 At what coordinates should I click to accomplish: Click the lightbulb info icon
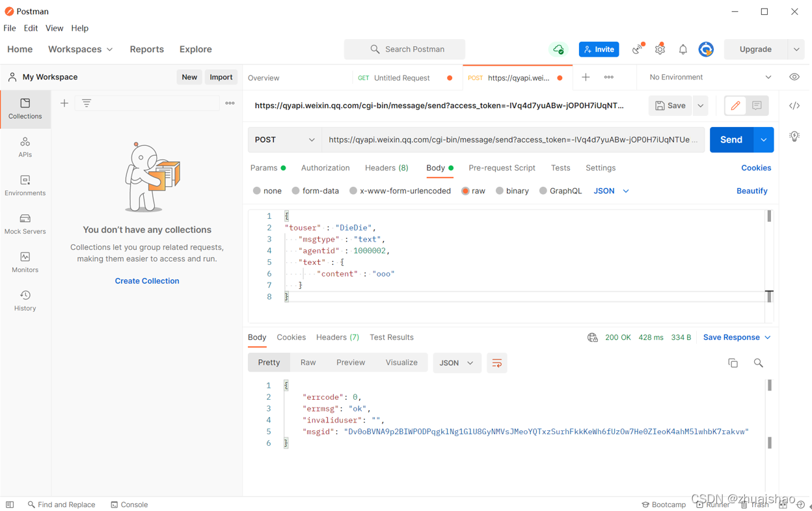point(794,136)
